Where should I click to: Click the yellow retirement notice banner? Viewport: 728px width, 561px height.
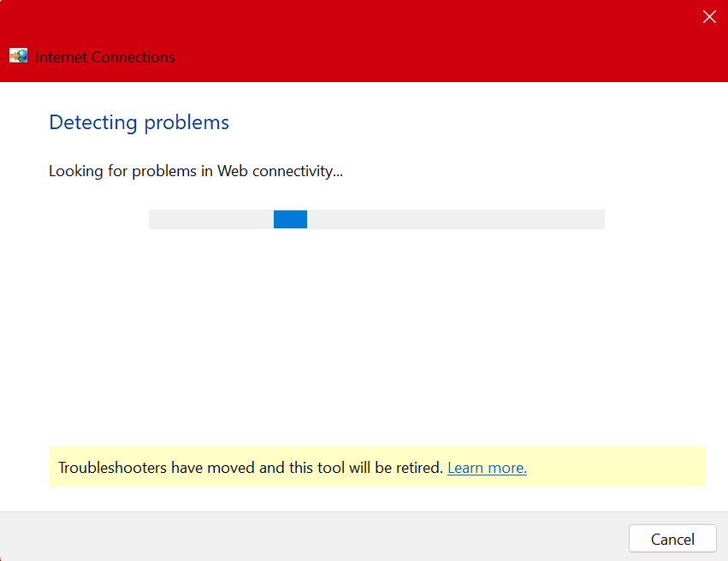(x=376, y=467)
